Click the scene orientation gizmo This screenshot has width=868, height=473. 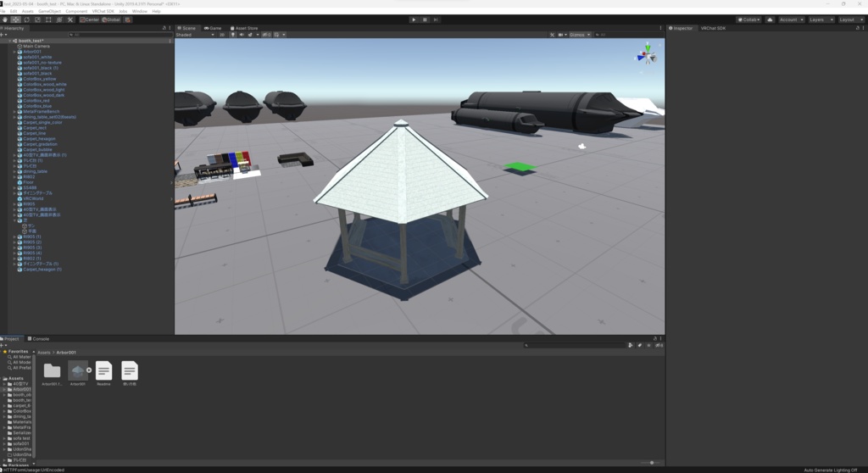647,55
